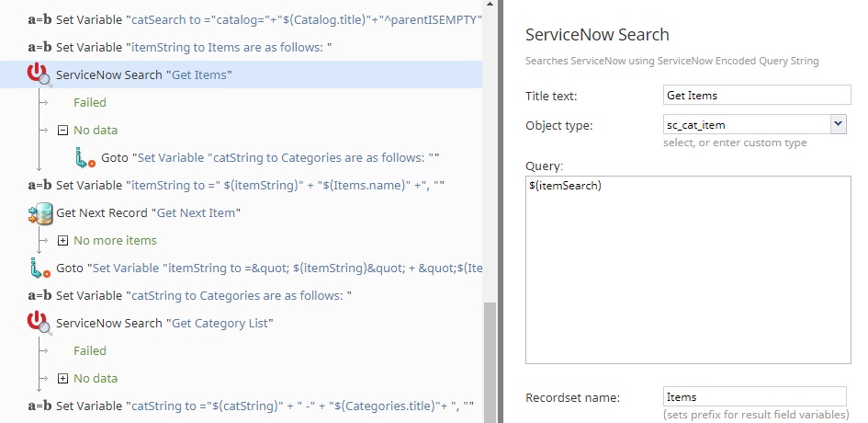Click the ServiceNow Search panel heading
Screen dimensions: 868x423
(597, 34)
